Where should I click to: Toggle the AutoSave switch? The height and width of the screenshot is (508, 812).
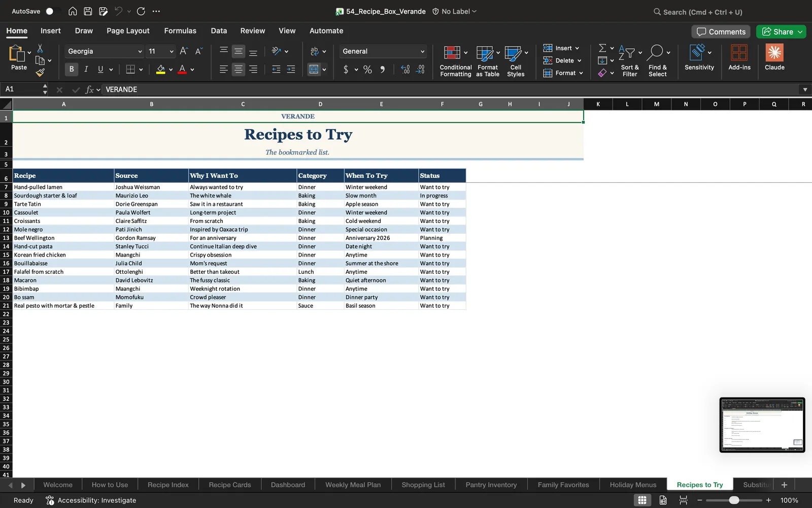(53, 11)
